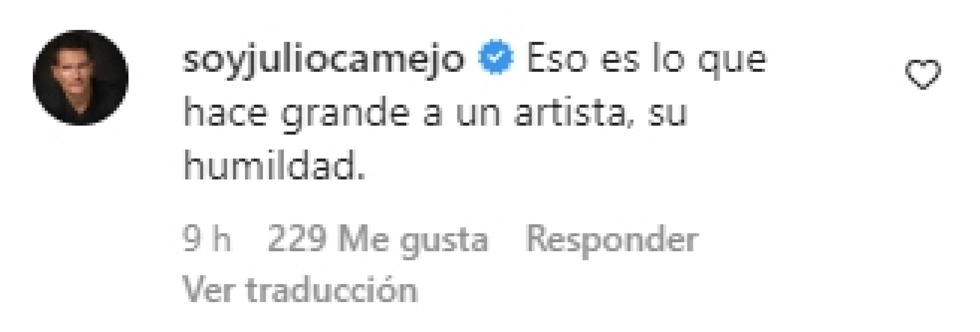Translate comment using Ver traducción

pyautogui.click(x=300, y=290)
